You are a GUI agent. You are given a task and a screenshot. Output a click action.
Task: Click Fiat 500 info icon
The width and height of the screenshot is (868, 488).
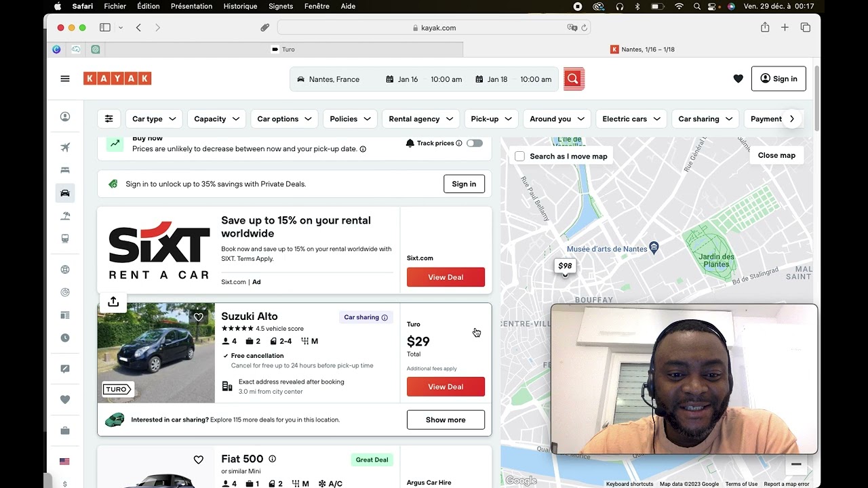click(273, 459)
